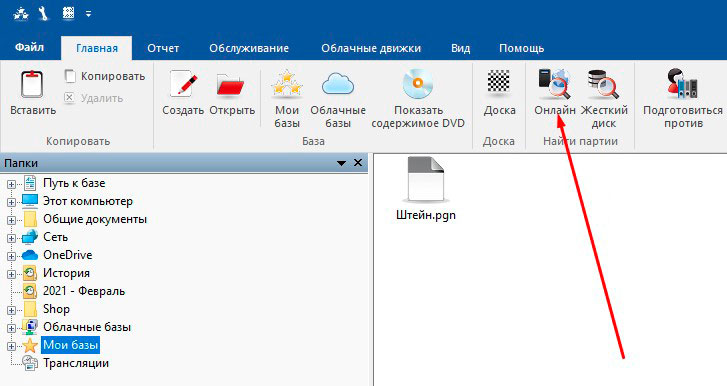Close the Папки panel
The image size is (727, 386).
358,163
